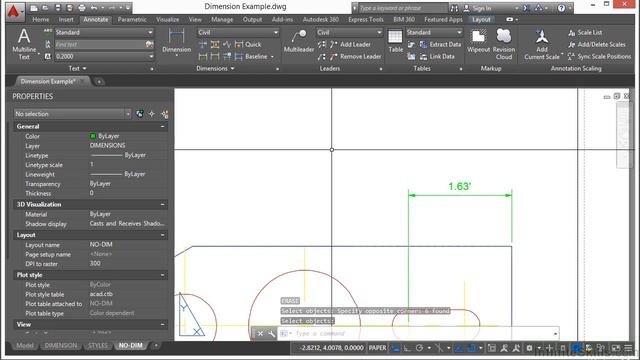Image resolution: width=640 pixels, height=360 pixels.
Task: Toggle Ortho mode in status bar
Action: 407,348
